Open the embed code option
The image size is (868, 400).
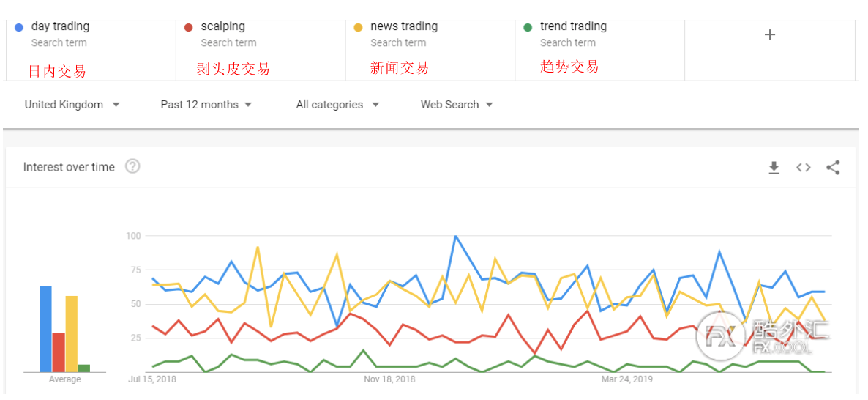click(804, 168)
